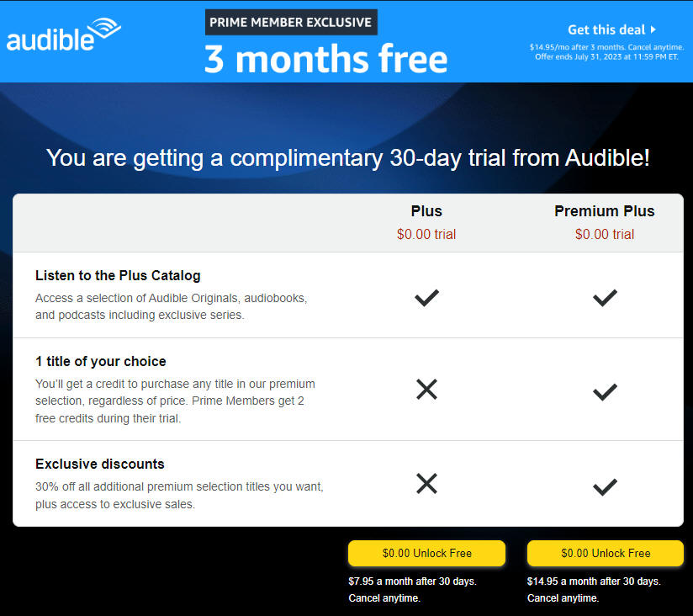The width and height of the screenshot is (693, 616).
Task: Click the Plus plan $0.00 Unlock Free button
Action: (426, 553)
